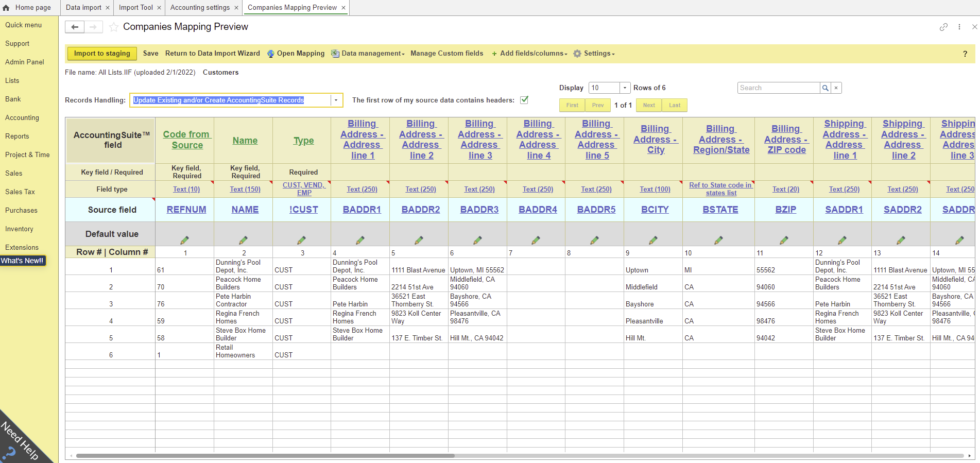Screen dimensions: 980x463
Task: Toggle first row contains headers checkbox
Action: click(524, 100)
